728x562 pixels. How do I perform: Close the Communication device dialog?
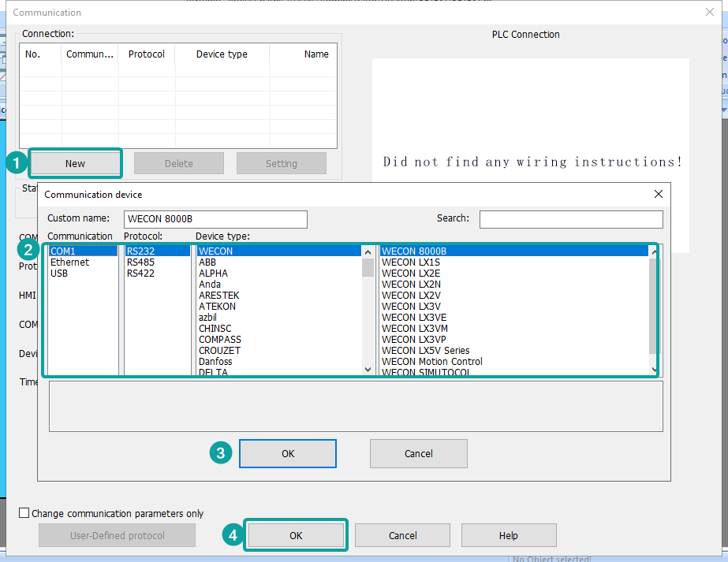tap(659, 194)
